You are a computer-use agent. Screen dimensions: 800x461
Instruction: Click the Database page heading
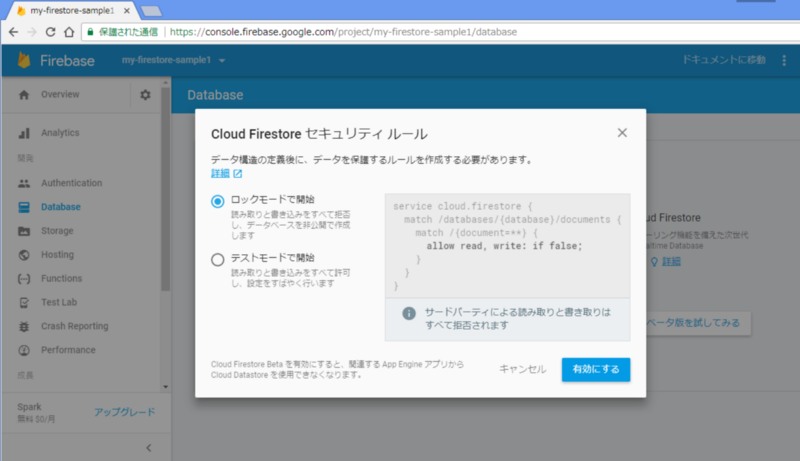[215, 95]
